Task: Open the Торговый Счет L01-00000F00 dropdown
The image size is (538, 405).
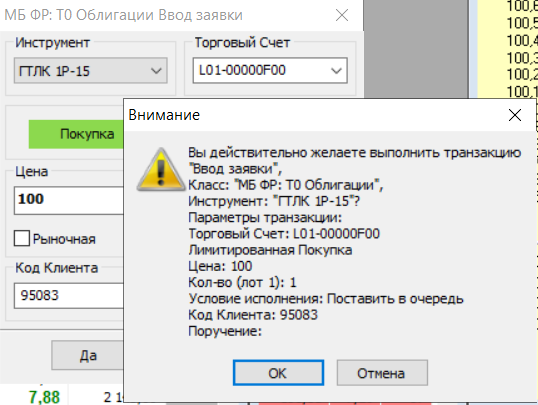Action: [x=270, y=71]
